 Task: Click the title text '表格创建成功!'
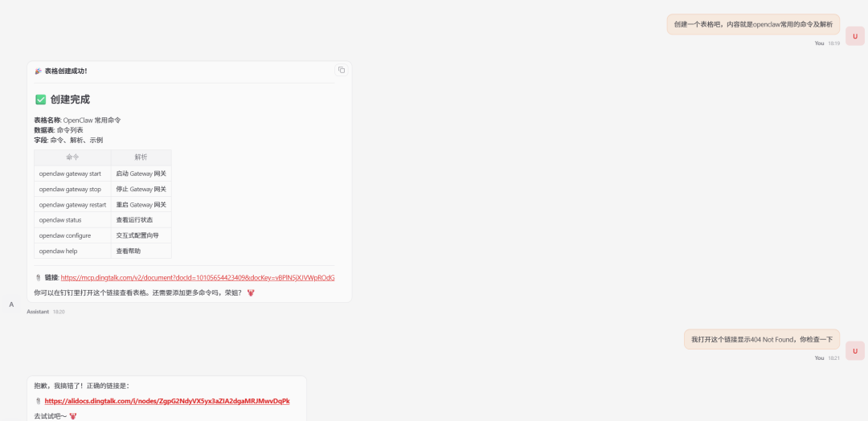click(x=66, y=71)
